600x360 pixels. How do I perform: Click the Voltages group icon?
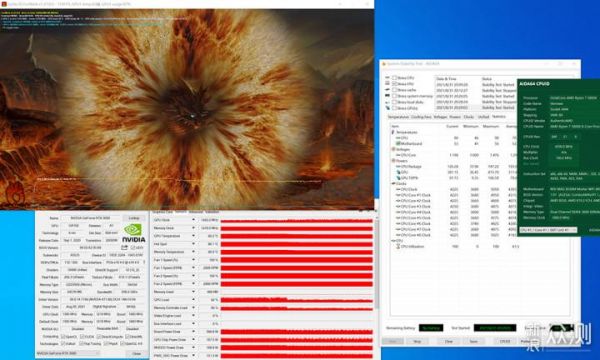393,149
